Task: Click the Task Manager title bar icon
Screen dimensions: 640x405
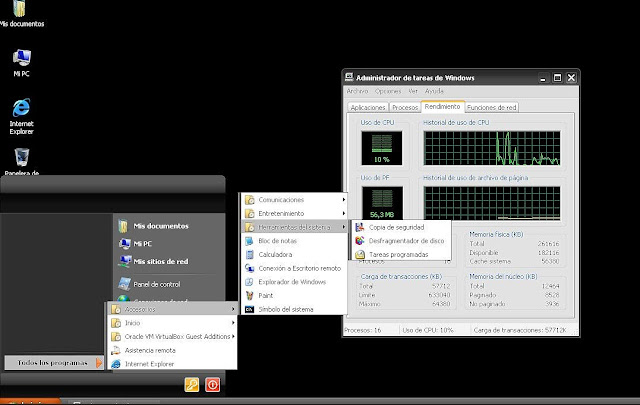Action: 349,77
